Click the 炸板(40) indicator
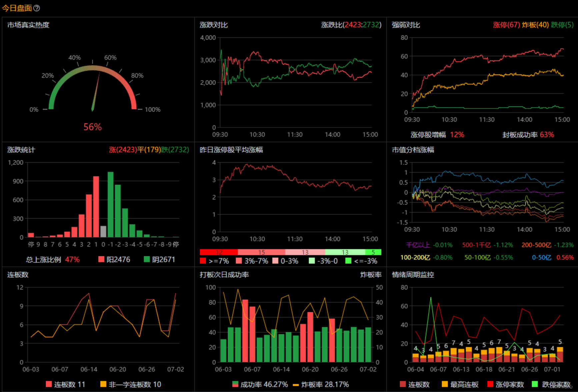The image size is (578, 392). point(535,25)
